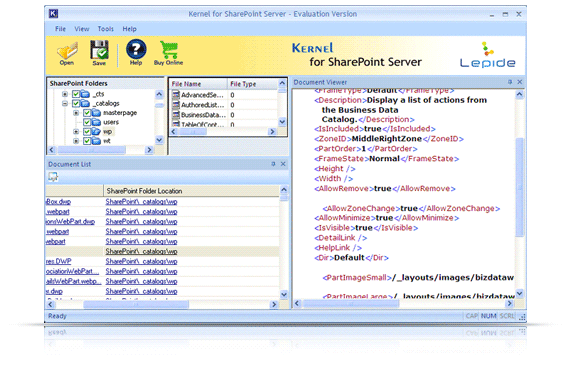Image resolution: width=570 pixels, height=366 pixels.
Task: Click the _cts folder icon
Action: coord(85,94)
